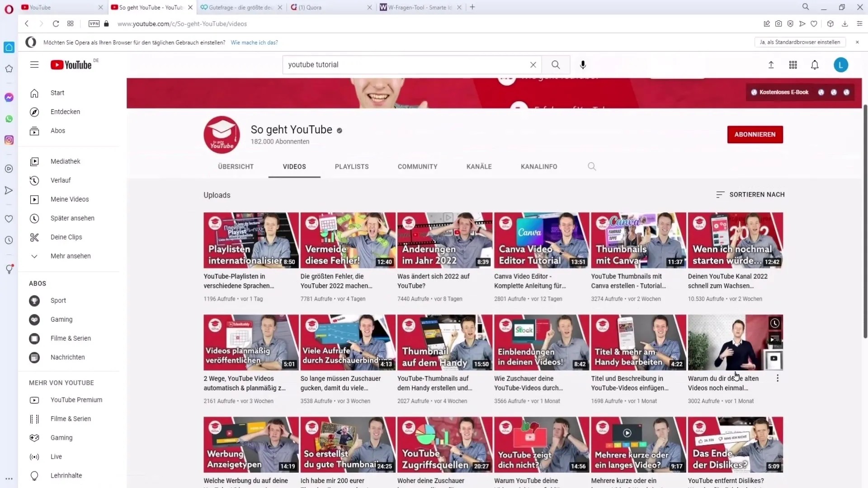Open Mediathek in sidebar

pyautogui.click(x=69, y=161)
